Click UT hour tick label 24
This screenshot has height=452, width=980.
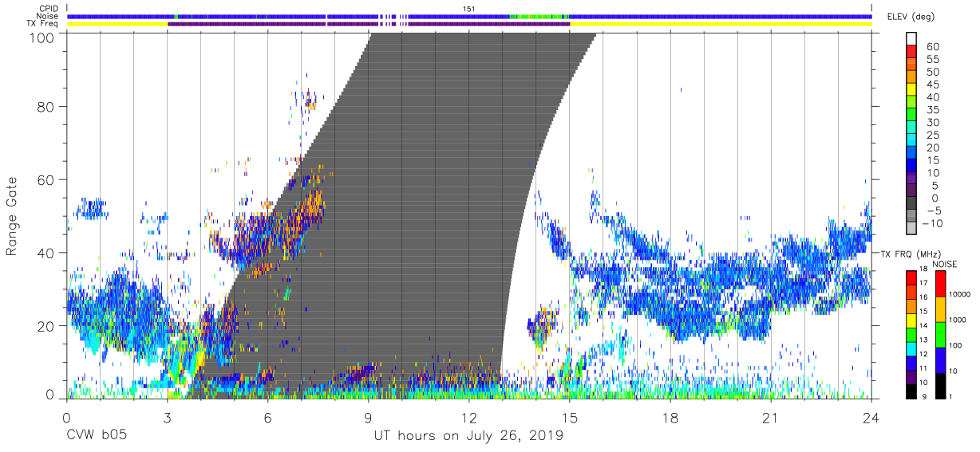tap(871, 418)
